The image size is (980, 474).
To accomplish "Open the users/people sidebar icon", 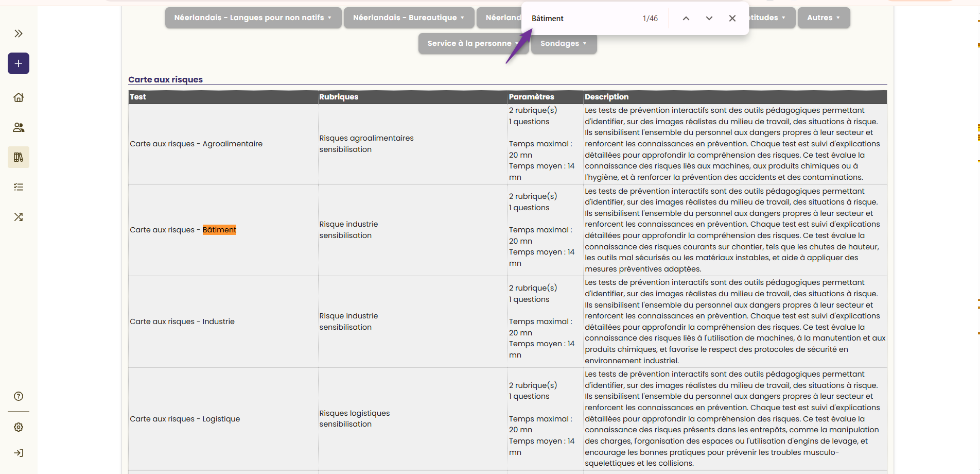I will (19, 127).
